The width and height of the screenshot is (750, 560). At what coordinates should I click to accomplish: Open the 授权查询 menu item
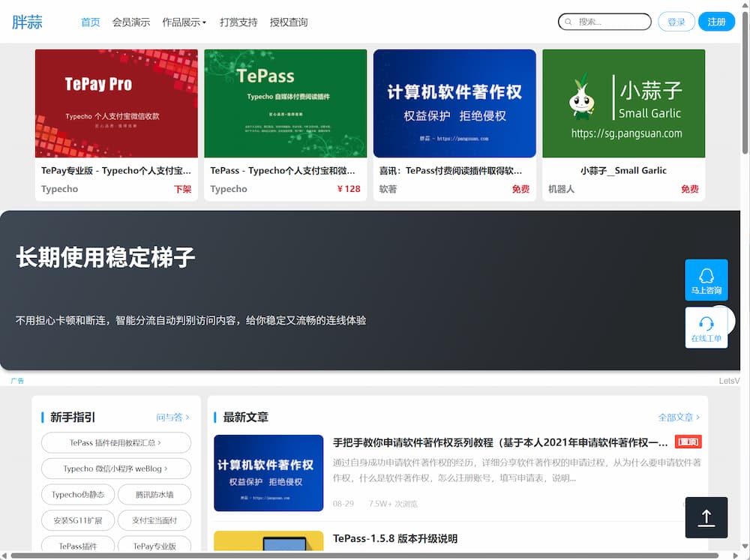(x=288, y=22)
